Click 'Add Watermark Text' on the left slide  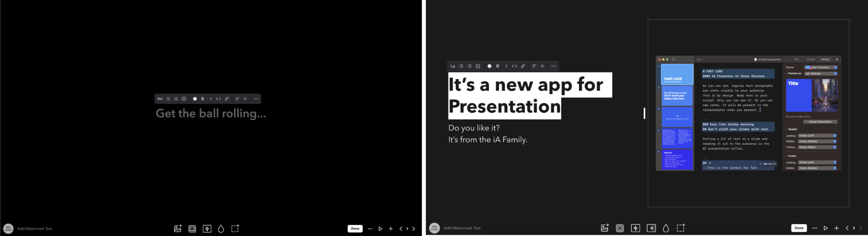pos(35,228)
